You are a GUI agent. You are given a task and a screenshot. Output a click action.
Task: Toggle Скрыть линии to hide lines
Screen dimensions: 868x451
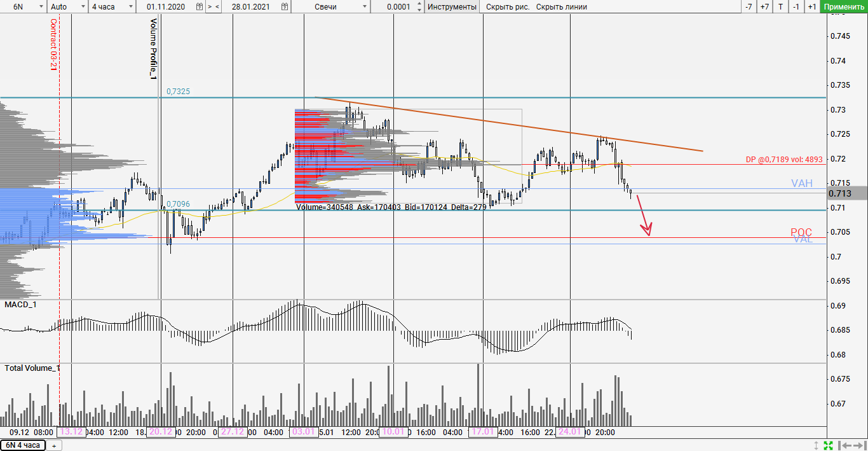pyautogui.click(x=561, y=7)
